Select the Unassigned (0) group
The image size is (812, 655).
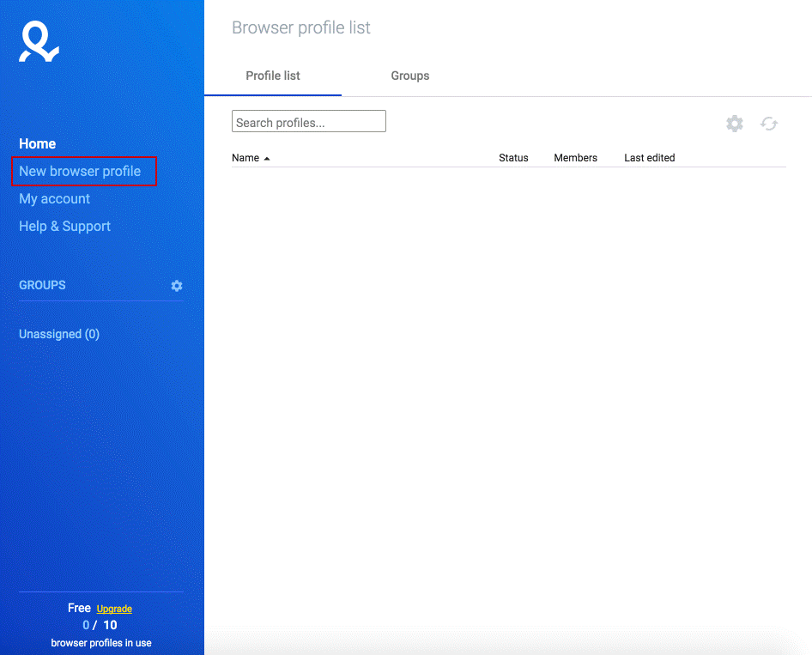coord(59,334)
